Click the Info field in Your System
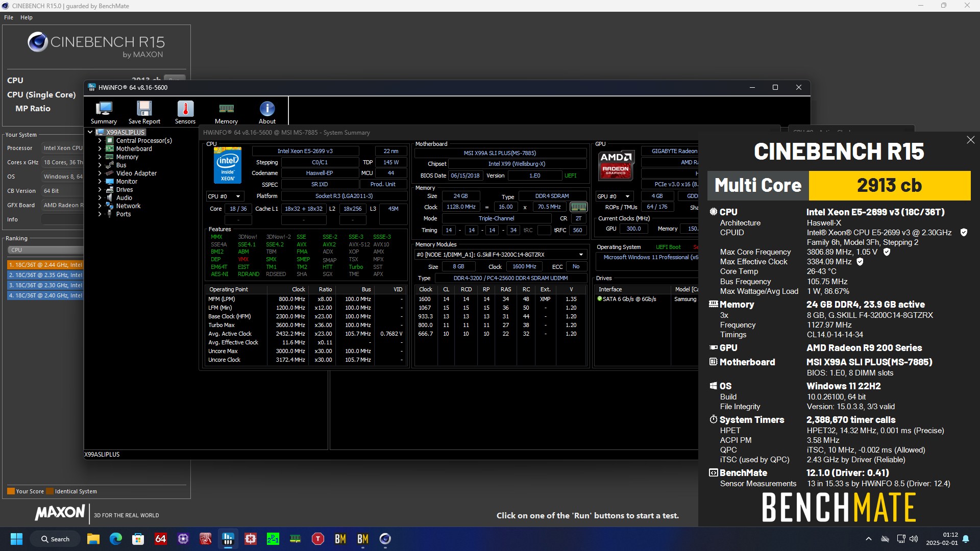 tap(62, 219)
